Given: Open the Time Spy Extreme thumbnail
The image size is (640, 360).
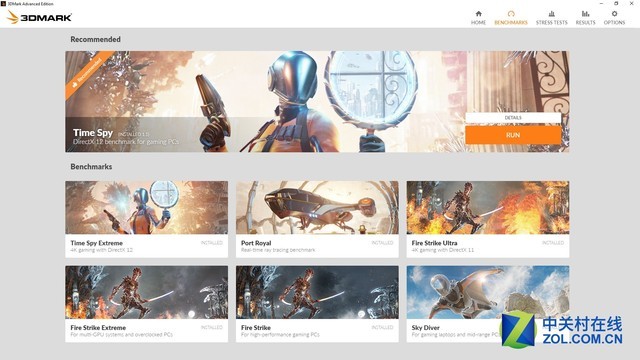Looking at the screenshot, I should [147, 207].
